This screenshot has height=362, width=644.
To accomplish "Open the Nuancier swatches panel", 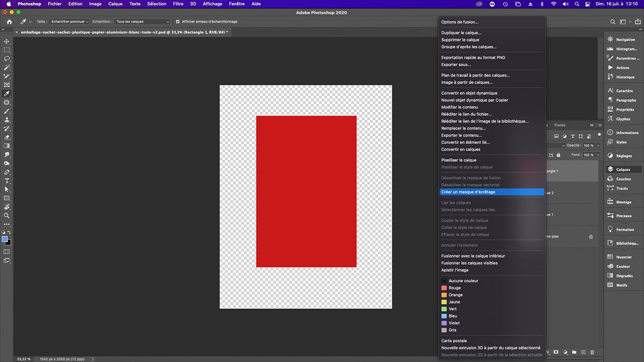I will click(624, 257).
